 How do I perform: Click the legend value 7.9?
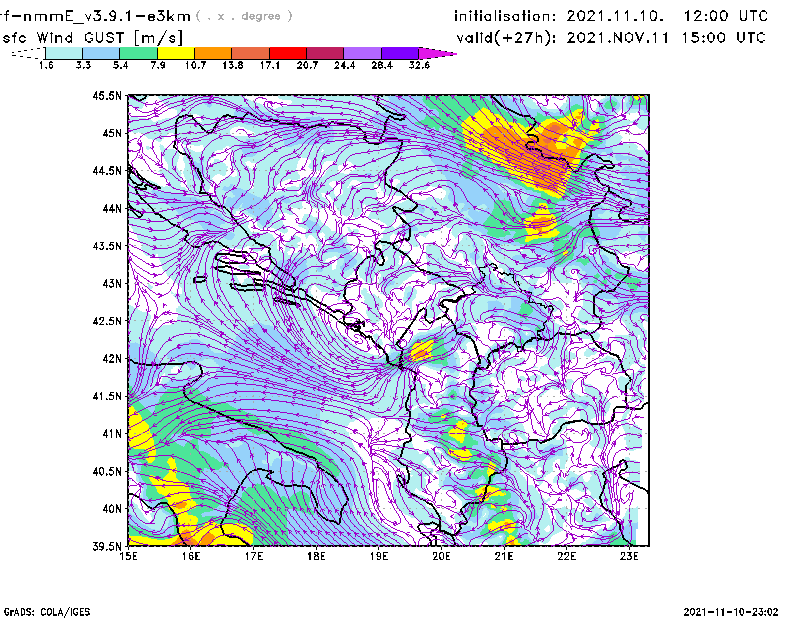pyautogui.click(x=158, y=65)
